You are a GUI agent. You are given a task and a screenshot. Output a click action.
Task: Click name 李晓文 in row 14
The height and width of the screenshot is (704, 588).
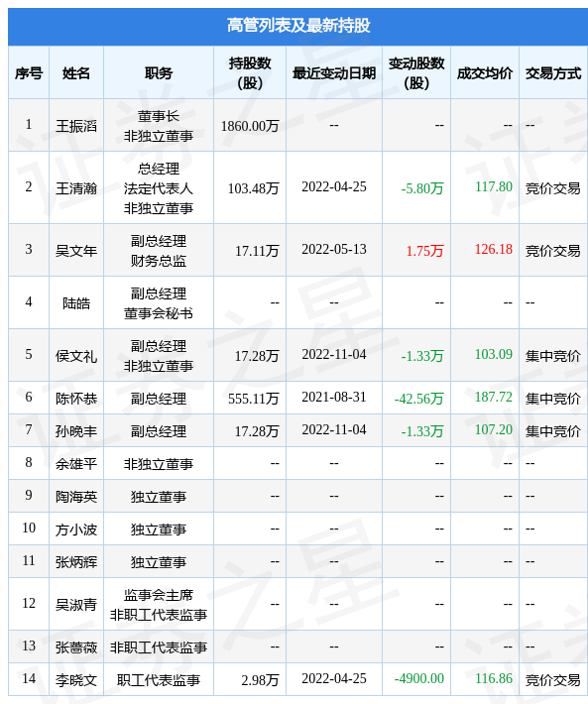(76, 680)
